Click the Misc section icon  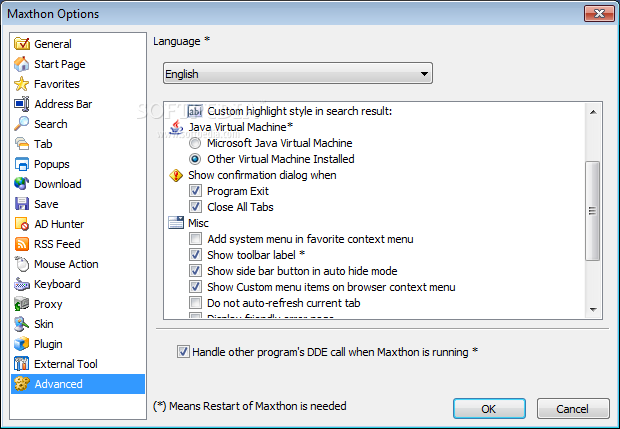pos(176,223)
